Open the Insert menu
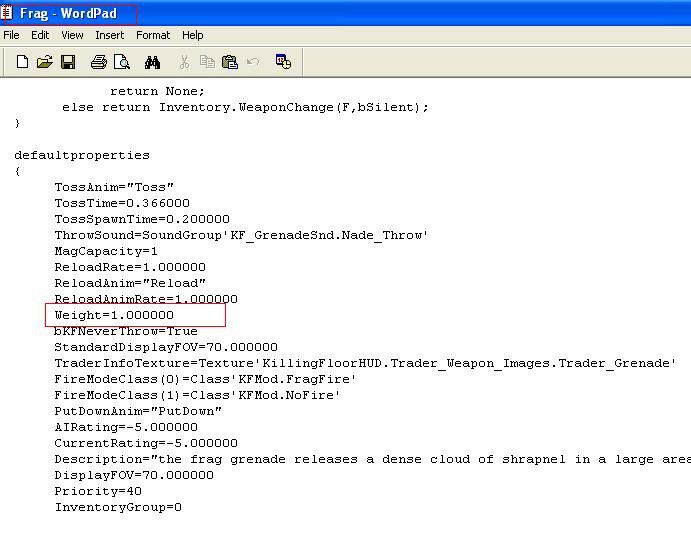The height and width of the screenshot is (545, 691). click(x=110, y=35)
